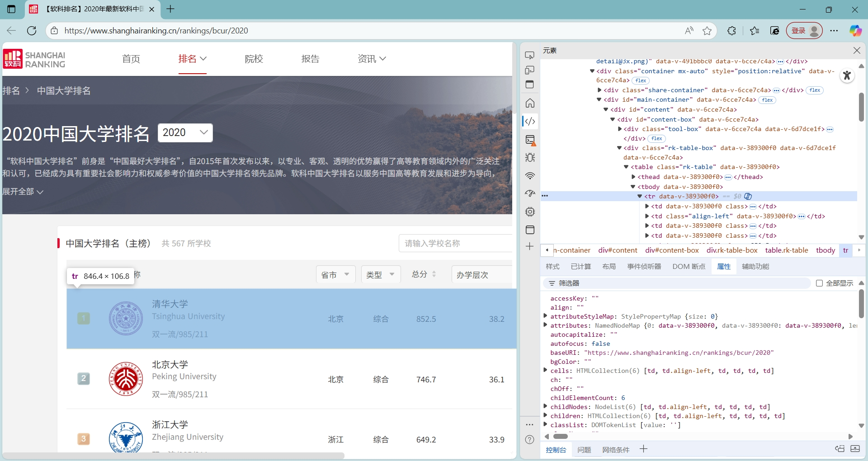Click the accessibility tree toggle icon
This screenshot has height=461, width=868.
[847, 75]
